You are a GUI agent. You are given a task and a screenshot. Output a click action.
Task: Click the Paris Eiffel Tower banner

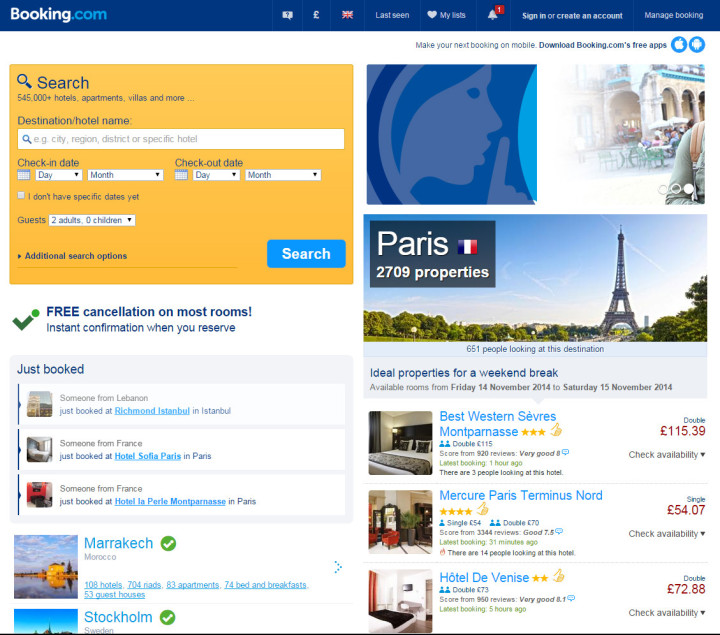(x=535, y=278)
